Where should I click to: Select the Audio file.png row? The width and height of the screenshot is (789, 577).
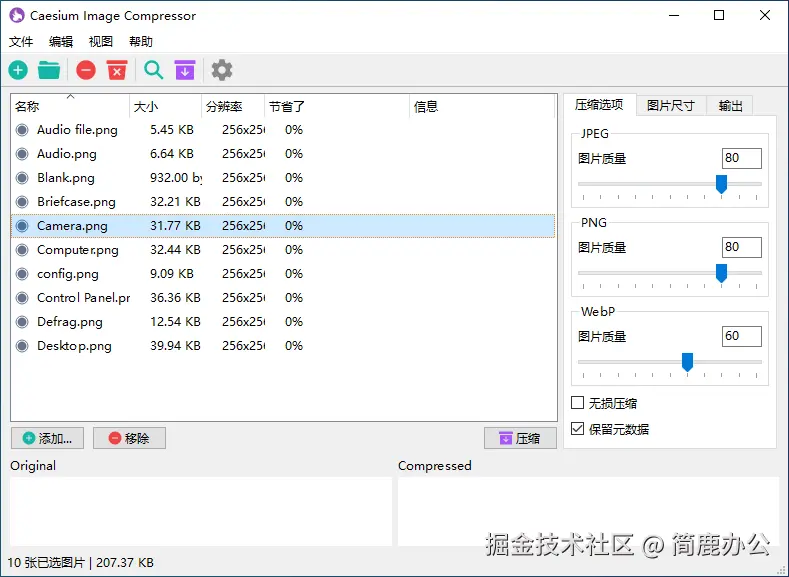pos(283,130)
